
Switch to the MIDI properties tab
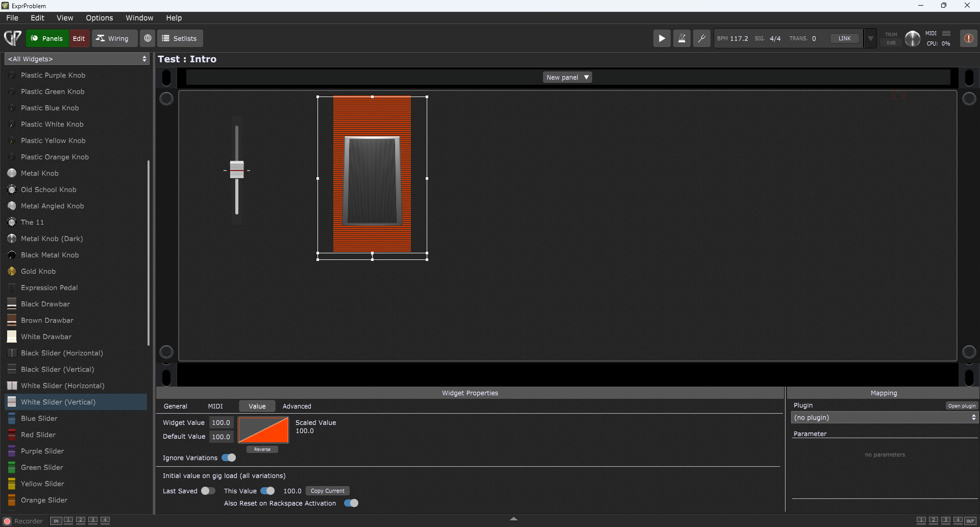coord(215,406)
